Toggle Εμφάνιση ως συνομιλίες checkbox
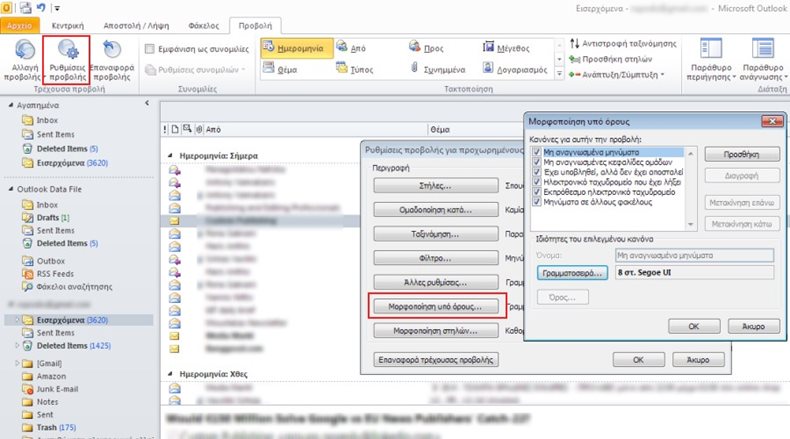The width and height of the screenshot is (790, 439). (149, 49)
